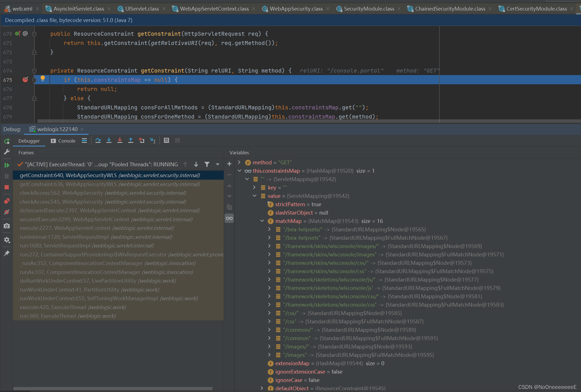Click Duplicate Watch copy icon
Viewport: 581px width, 392px height.
(229, 207)
